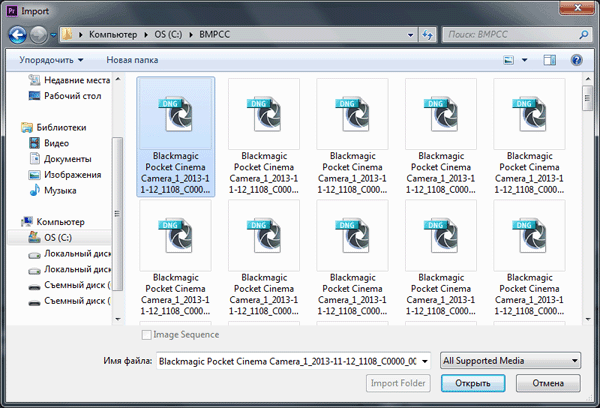The image size is (600, 408).
Task: Open the view options dropdown arrow
Action: point(525,60)
